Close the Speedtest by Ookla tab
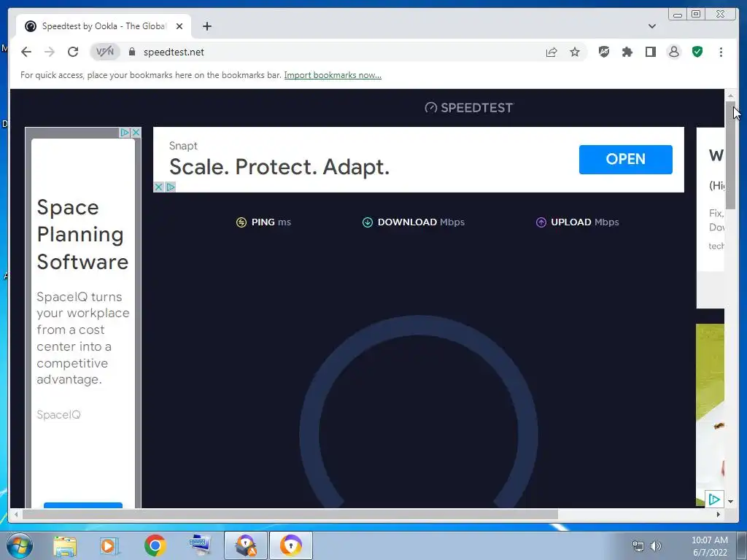The image size is (747, 560). [179, 26]
